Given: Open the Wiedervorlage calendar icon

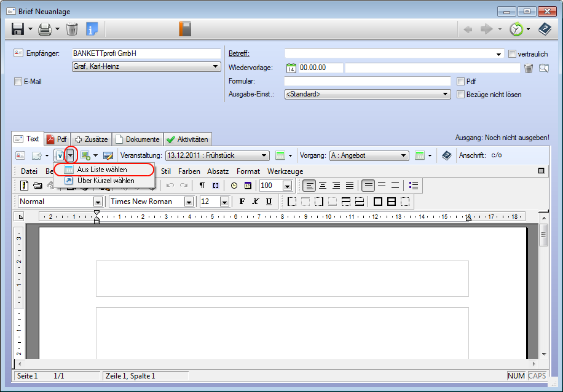Looking at the screenshot, I should click(x=291, y=68).
